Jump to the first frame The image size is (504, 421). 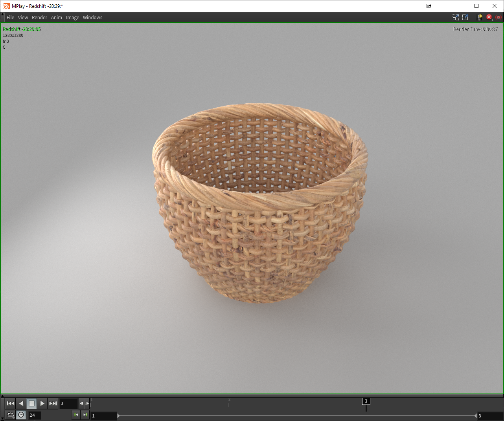(11, 403)
